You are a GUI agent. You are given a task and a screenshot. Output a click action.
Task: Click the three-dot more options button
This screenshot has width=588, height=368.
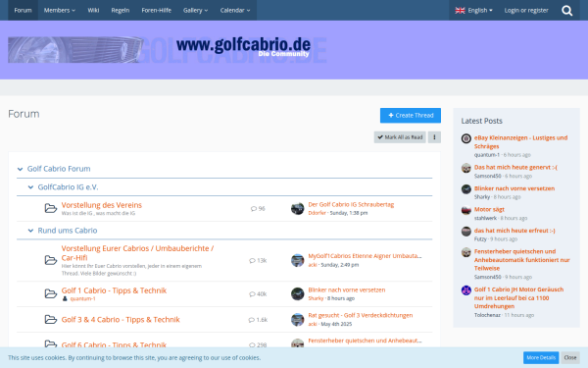click(434, 137)
